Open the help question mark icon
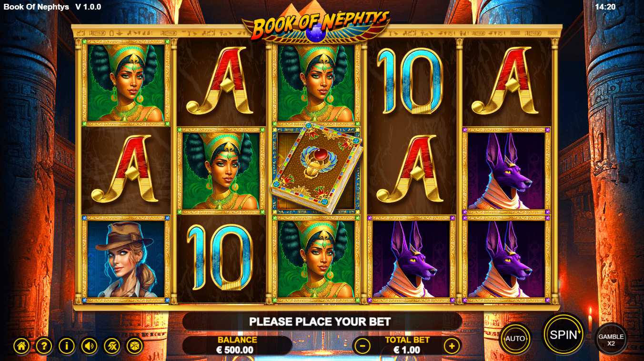The image size is (644, 361). (44, 346)
